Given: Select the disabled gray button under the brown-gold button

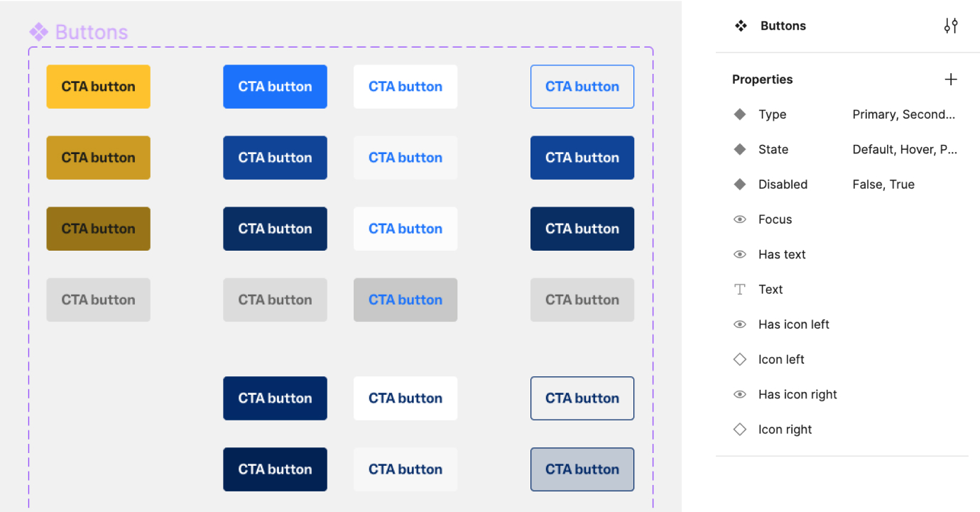Looking at the screenshot, I should [98, 300].
